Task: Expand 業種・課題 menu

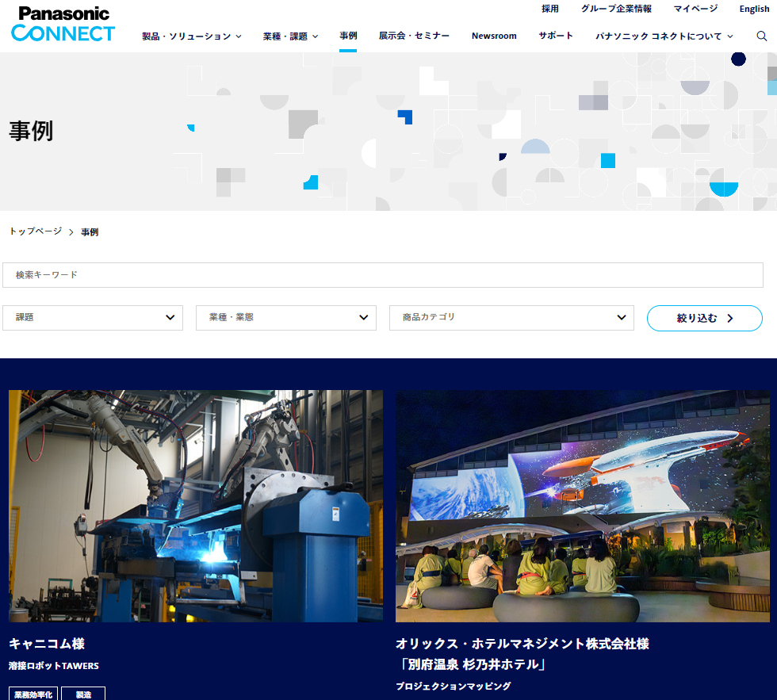Action: 290,36
